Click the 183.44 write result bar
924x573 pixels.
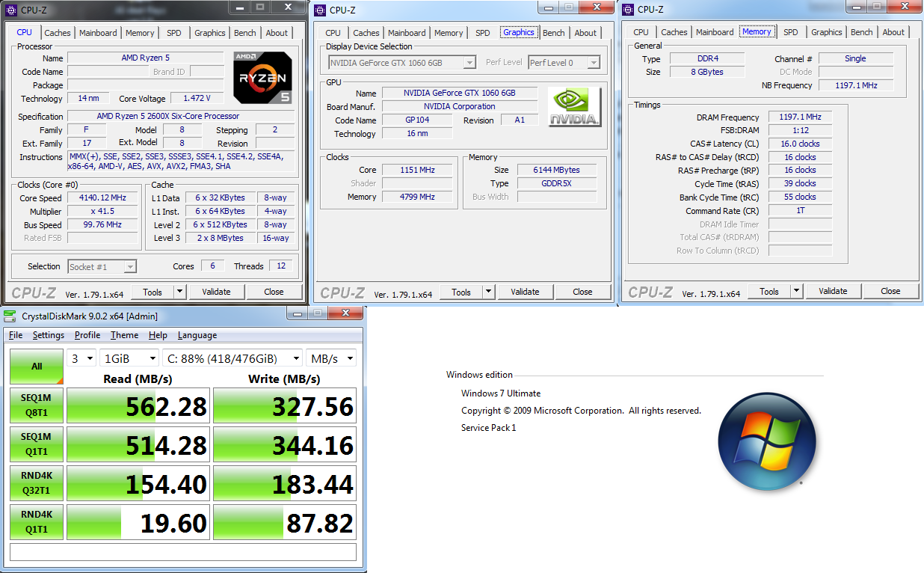pos(285,484)
